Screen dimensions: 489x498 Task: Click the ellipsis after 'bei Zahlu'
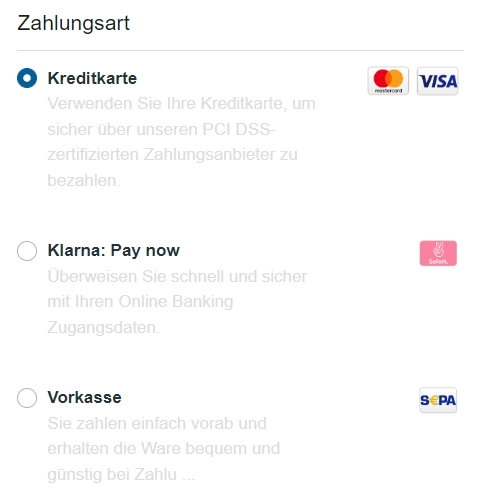click(189, 475)
